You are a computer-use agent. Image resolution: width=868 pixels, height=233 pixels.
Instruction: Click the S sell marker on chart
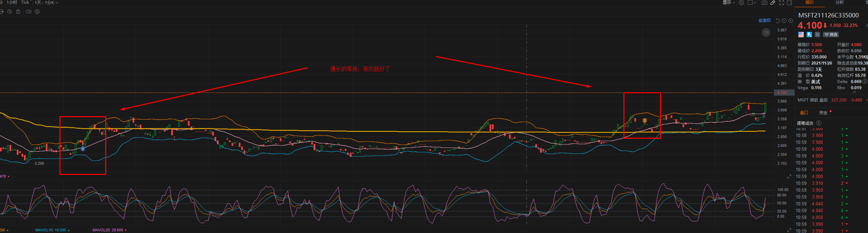pos(645,121)
